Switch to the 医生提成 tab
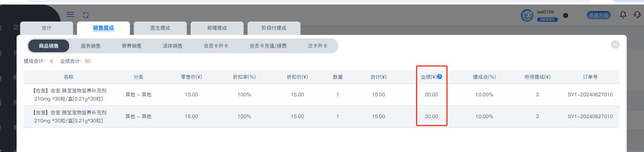 click(160, 28)
